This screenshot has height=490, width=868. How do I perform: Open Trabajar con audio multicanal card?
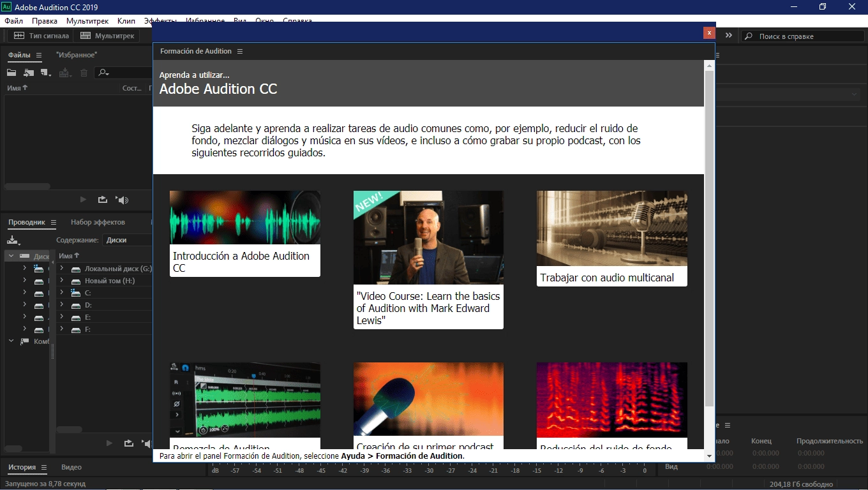coord(611,238)
